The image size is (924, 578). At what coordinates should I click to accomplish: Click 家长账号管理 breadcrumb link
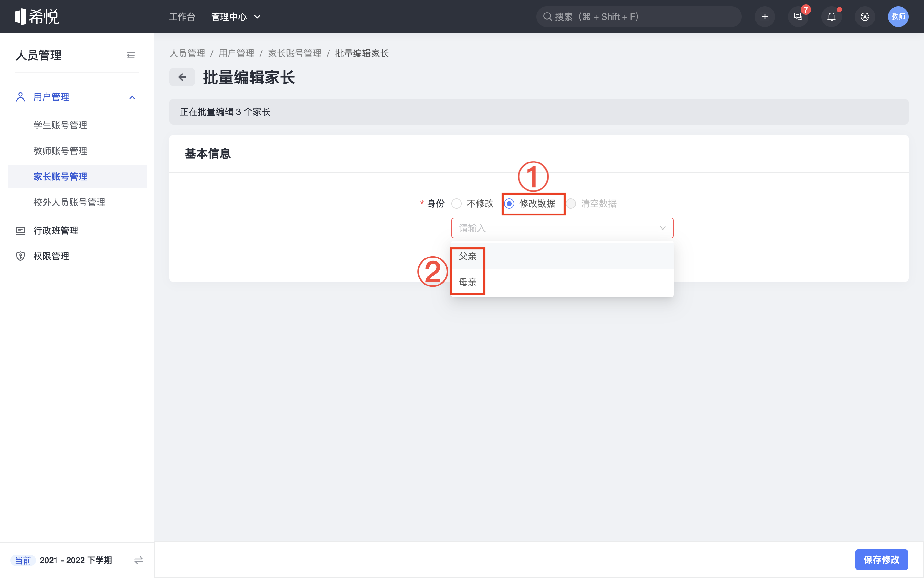tap(295, 54)
